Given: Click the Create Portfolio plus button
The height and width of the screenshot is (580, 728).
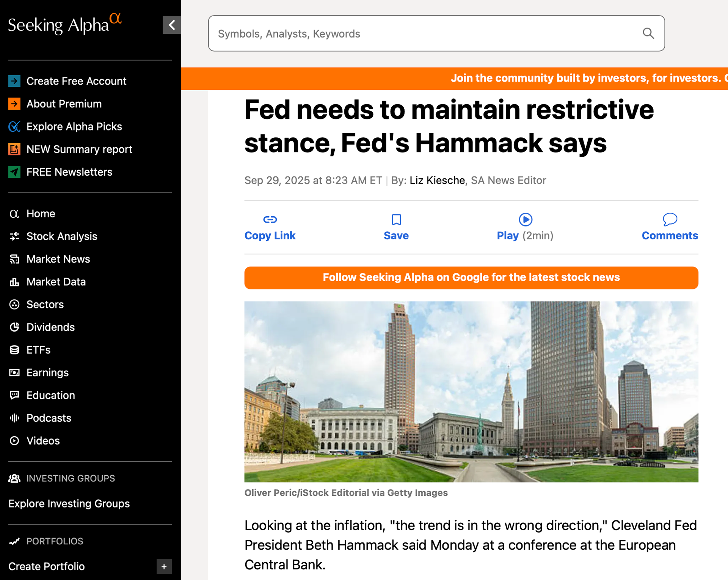Looking at the screenshot, I should click(164, 566).
